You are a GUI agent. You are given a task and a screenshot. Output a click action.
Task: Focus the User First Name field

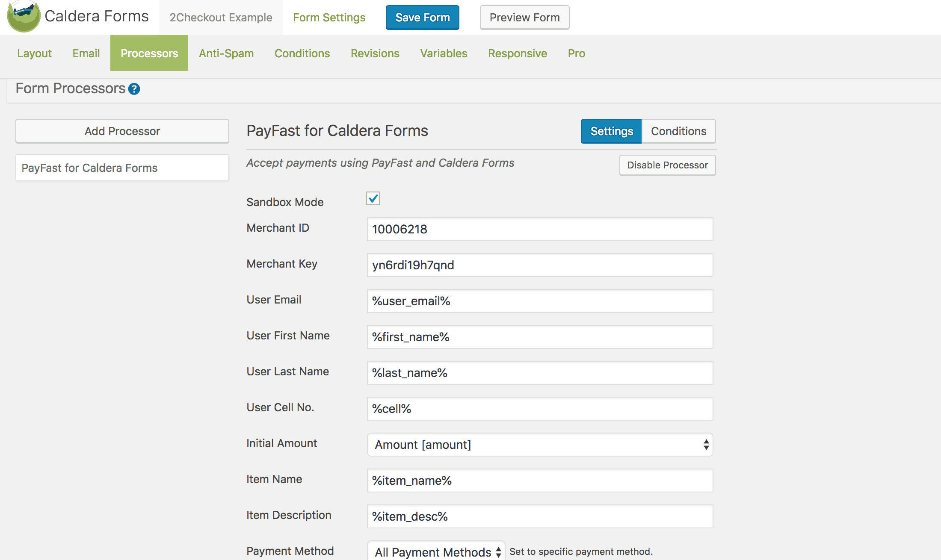pyautogui.click(x=540, y=337)
